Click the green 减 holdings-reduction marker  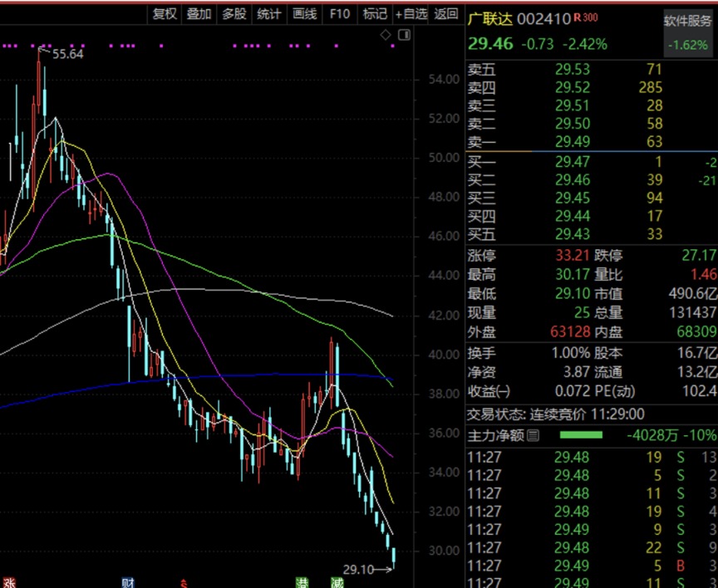point(337,583)
